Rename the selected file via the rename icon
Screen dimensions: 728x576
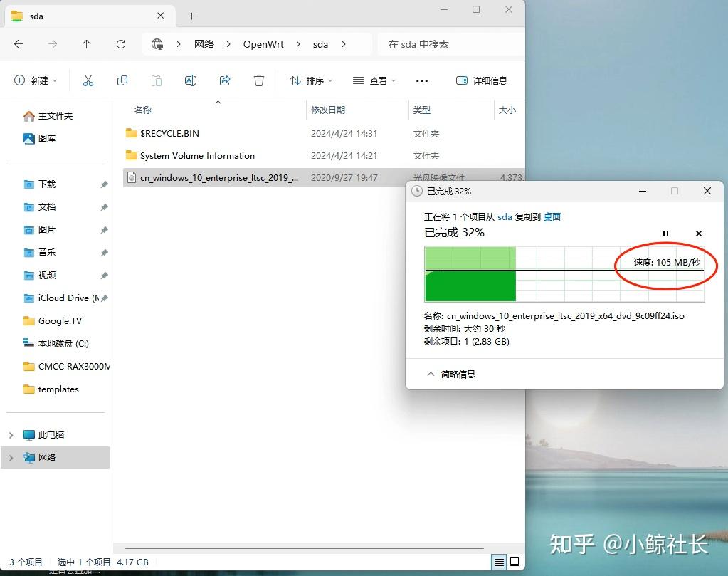(x=191, y=80)
